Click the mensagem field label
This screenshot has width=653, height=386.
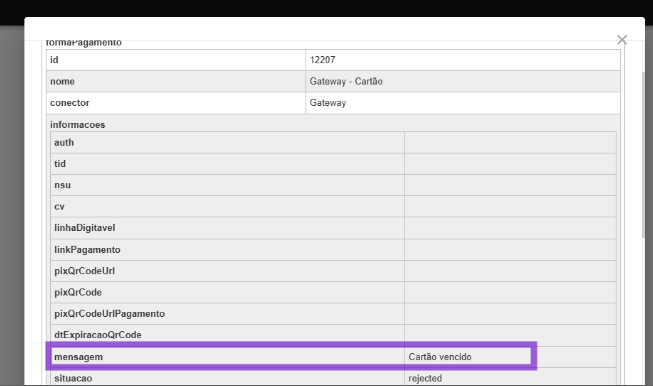click(78, 357)
